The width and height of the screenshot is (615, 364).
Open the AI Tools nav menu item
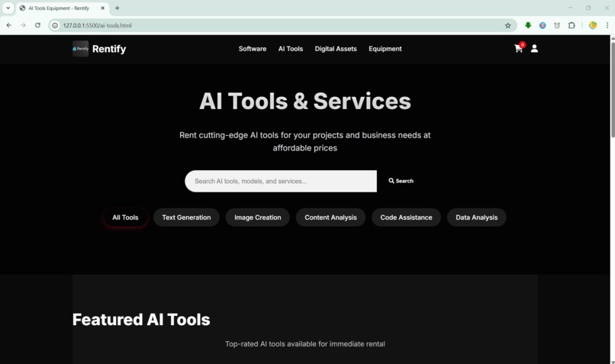pyautogui.click(x=291, y=49)
